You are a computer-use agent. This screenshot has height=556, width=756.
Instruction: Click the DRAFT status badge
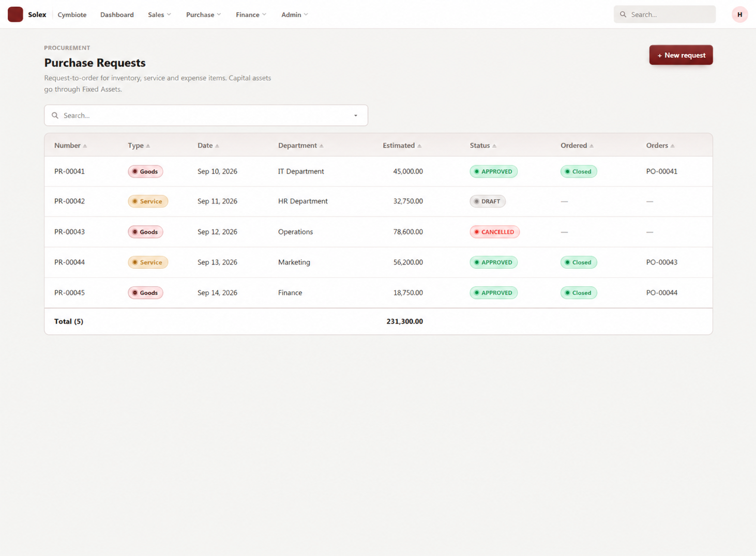click(x=488, y=202)
